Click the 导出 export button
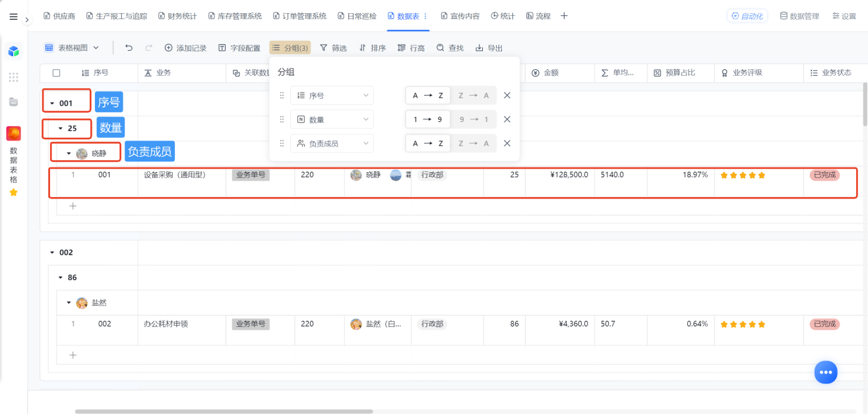This screenshot has height=414, width=868. (x=489, y=47)
